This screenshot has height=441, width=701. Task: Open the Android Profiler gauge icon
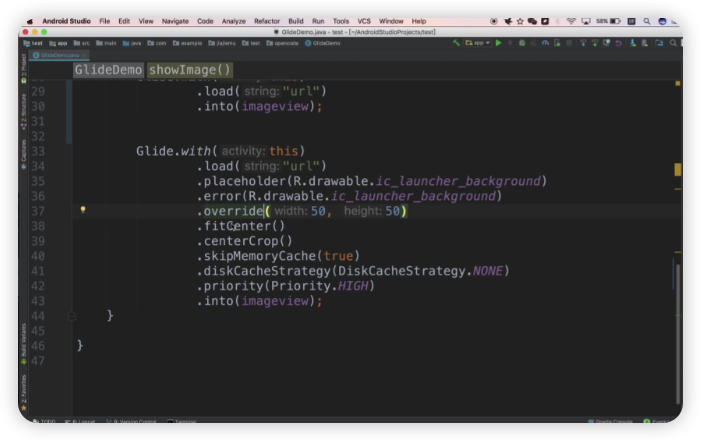(545, 43)
